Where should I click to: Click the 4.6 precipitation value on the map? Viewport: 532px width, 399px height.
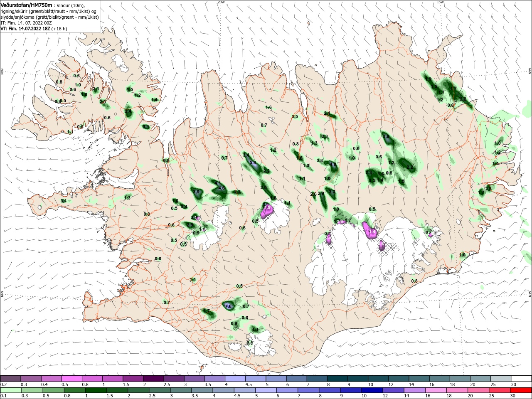click(x=222, y=188)
